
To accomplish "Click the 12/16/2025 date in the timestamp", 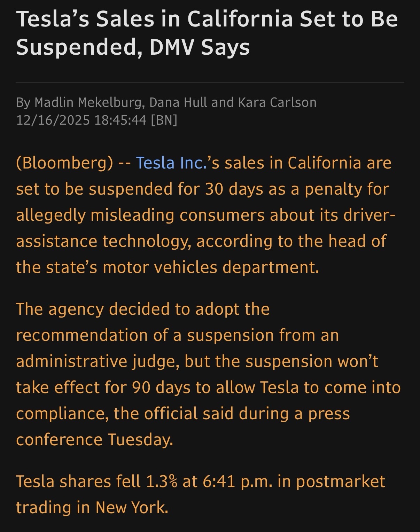I will pyautogui.click(x=53, y=120).
